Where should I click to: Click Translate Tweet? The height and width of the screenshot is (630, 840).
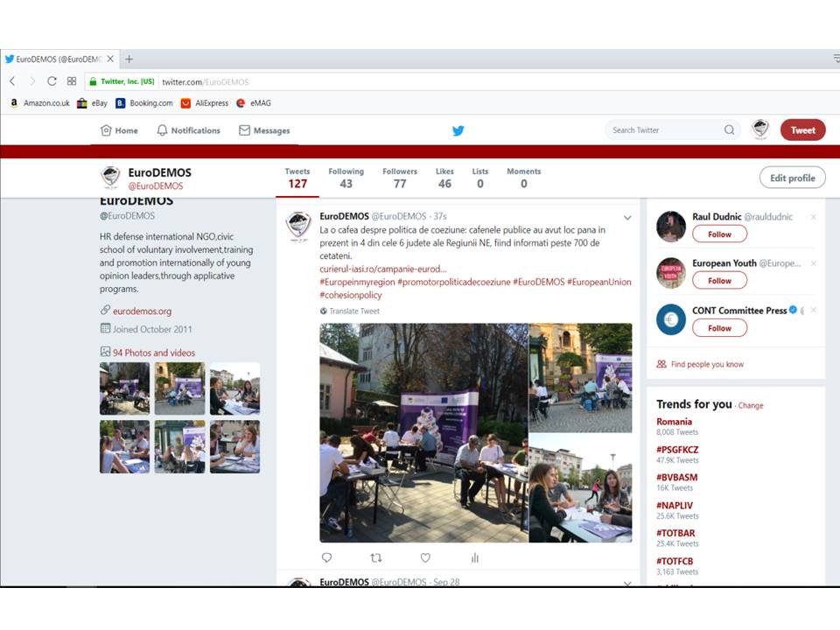(354, 311)
